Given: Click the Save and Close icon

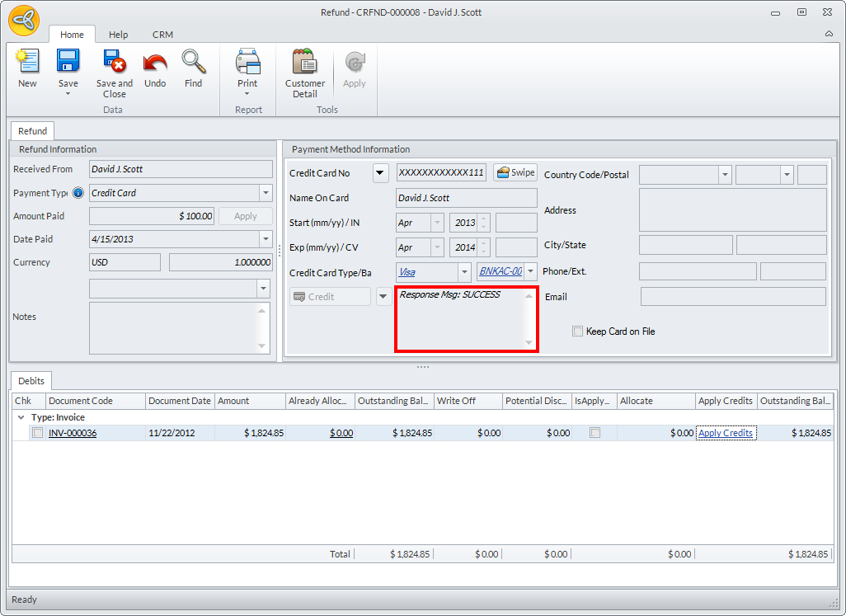Looking at the screenshot, I should (x=114, y=63).
